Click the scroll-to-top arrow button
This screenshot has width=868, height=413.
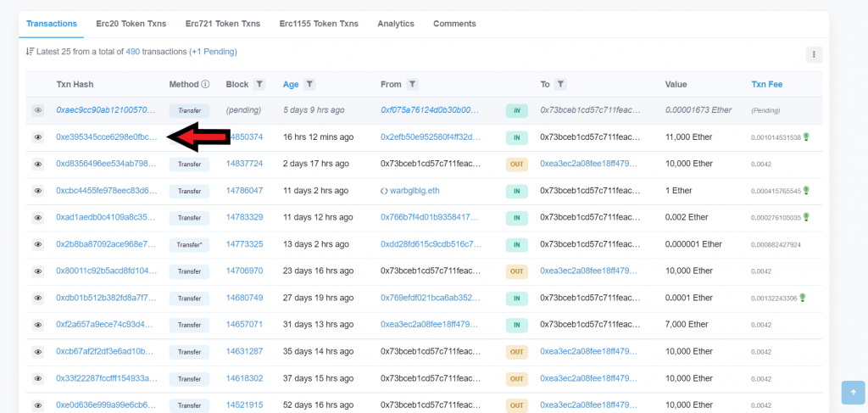click(x=853, y=393)
